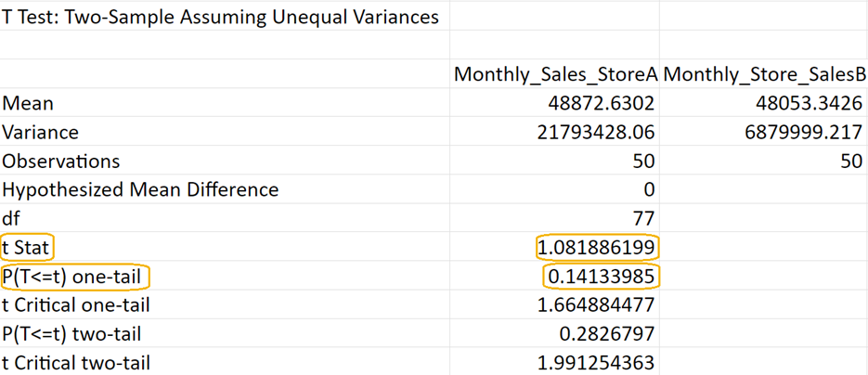Select the T Test title cell

221,17
